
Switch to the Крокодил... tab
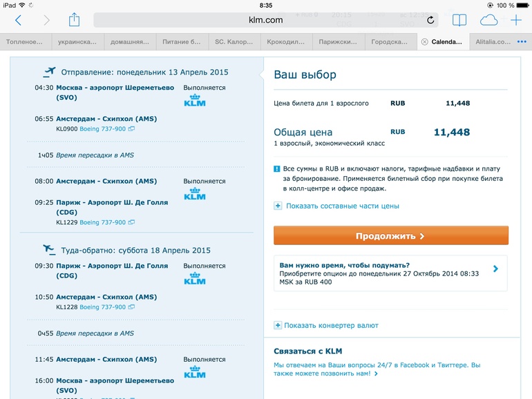coord(287,41)
